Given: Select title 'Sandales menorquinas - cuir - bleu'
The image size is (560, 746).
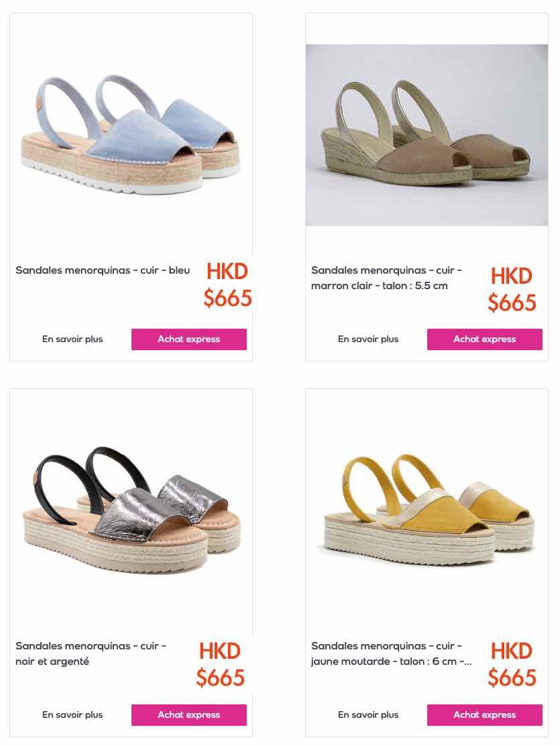Looking at the screenshot, I should [x=103, y=270].
